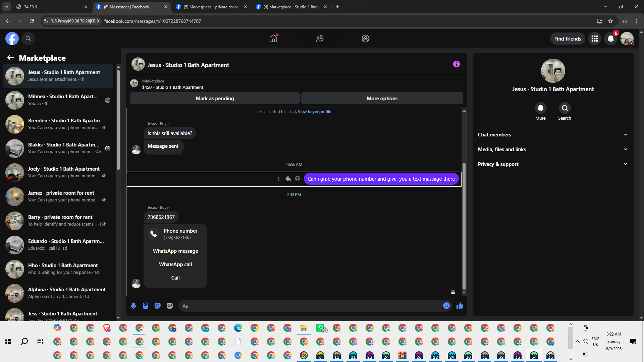
Task: Open the Facebook apps grid menu
Action: [x=595, y=39]
